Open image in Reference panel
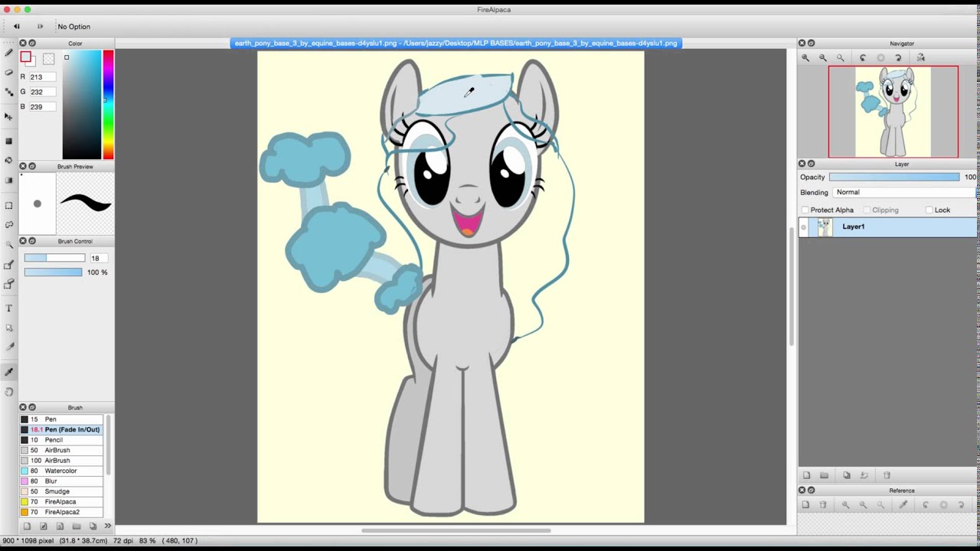The image size is (980, 551). [x=805, y=505]
